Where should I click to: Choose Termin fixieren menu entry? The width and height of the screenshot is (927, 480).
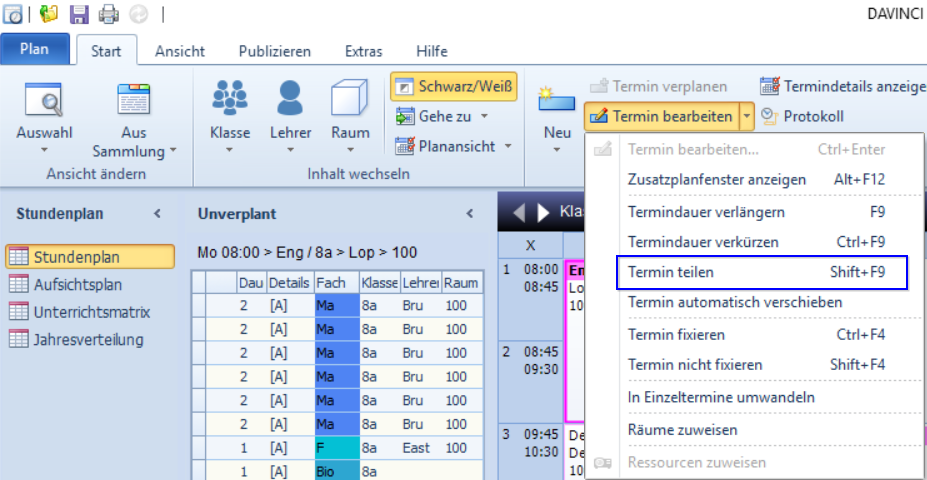tap(755, 335)
